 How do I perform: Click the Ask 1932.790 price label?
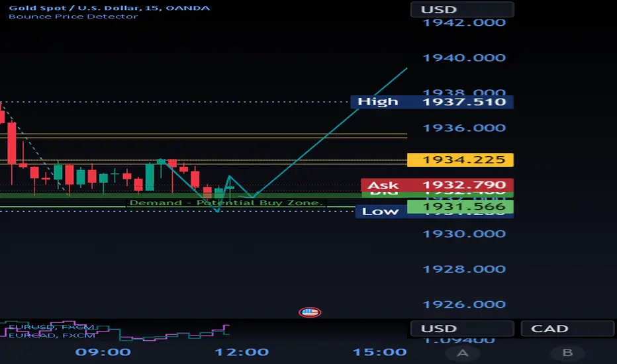437,185
